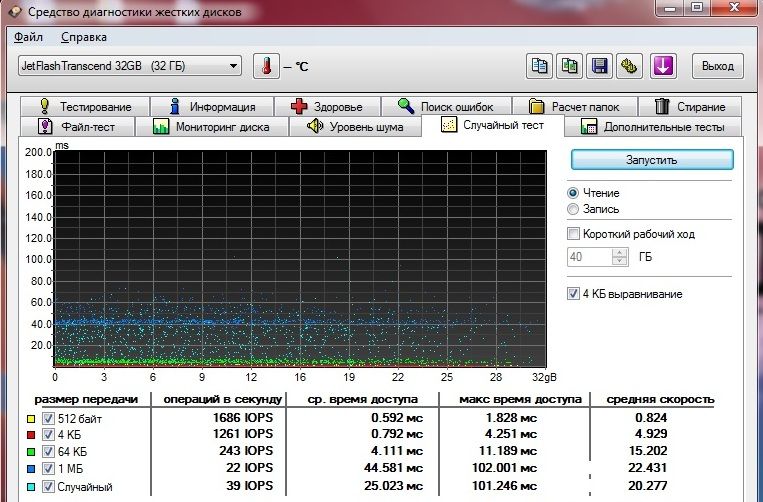Select the Запись radio button
The width and height of the screenshot is (763, 502).
pyautogui.click(x=573, y=209)
